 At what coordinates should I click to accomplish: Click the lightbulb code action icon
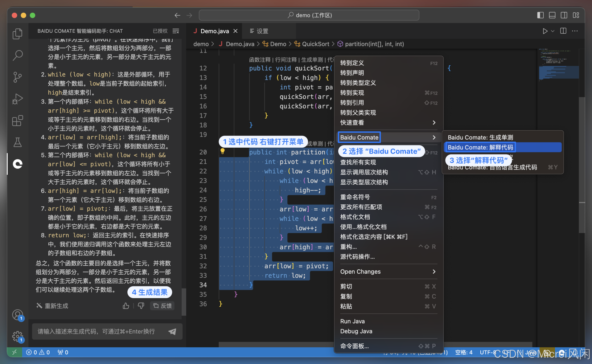click(x=222, y=151)
